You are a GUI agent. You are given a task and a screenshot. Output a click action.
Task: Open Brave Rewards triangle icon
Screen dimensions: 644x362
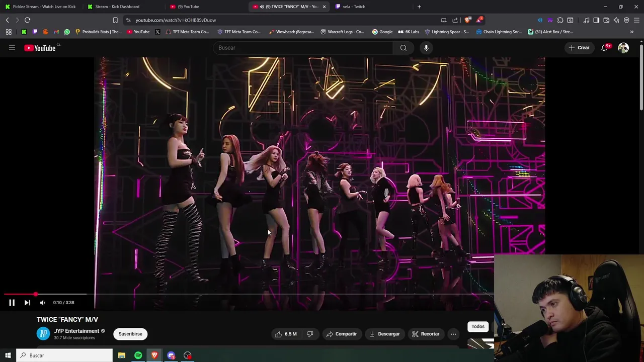click(479, 20)
